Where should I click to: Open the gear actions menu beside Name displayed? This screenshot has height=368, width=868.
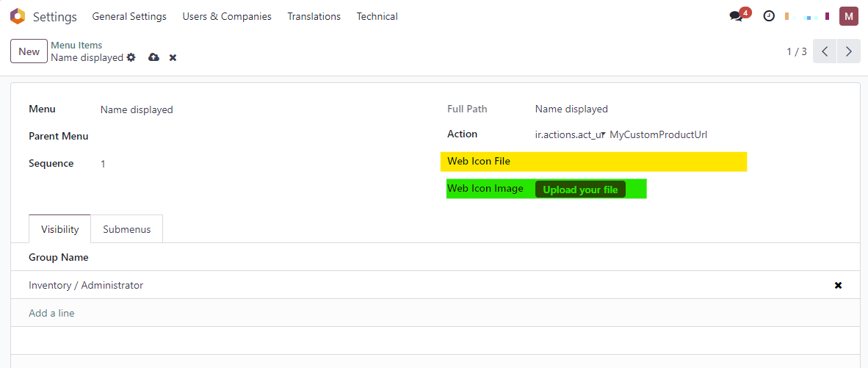click(x=131, y=57)
